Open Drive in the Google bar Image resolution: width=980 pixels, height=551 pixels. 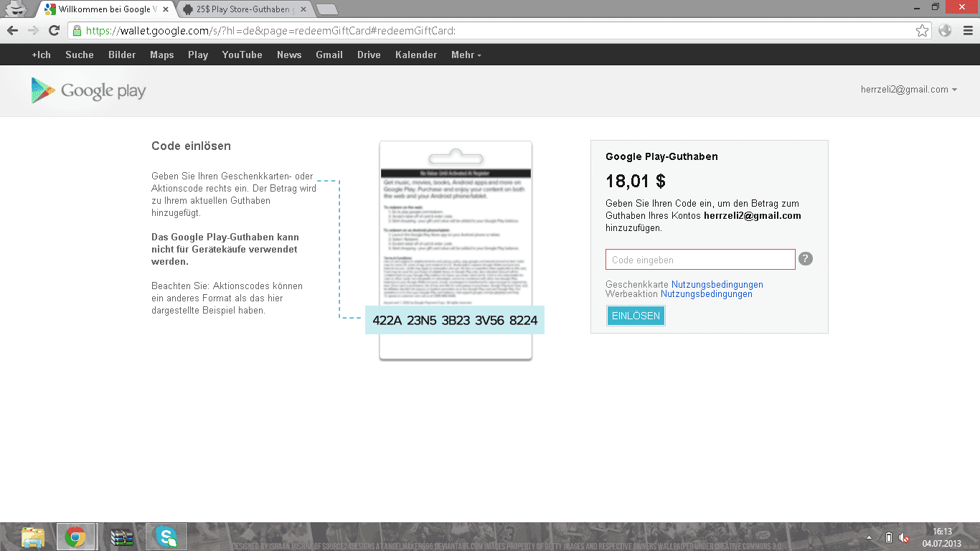coord(369,55)
